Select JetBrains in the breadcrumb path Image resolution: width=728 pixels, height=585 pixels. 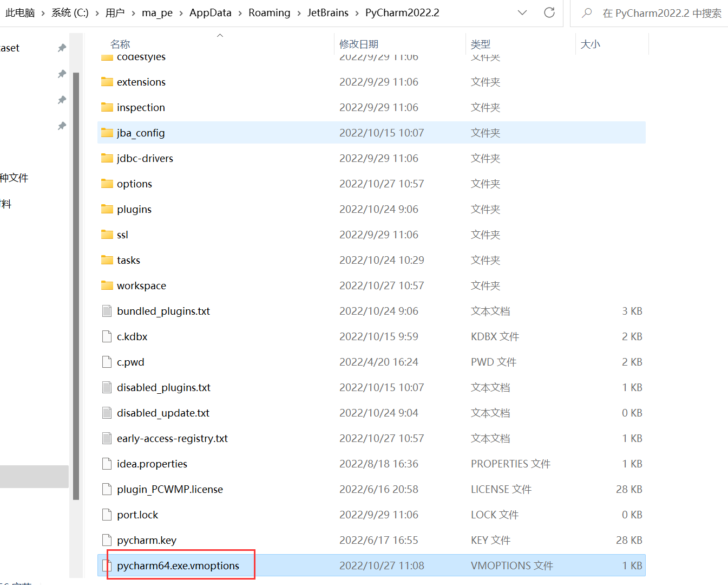(x=328, y=12)
